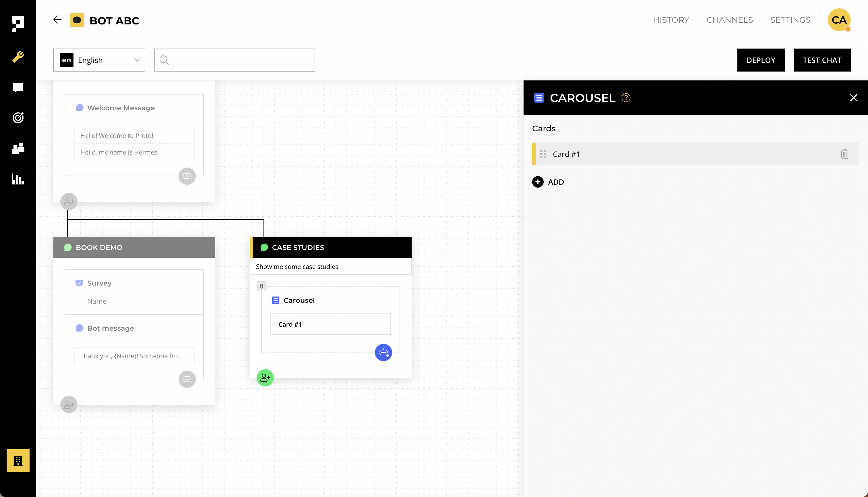Open the chat messages sidebar icon
868x497 pixels.
pyautogui.click(x=18, y=88)
